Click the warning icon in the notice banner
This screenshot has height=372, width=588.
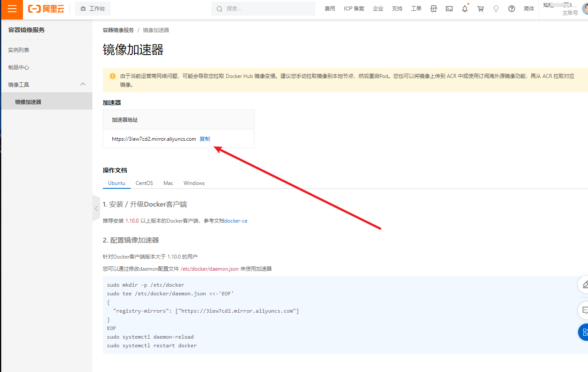pyautogui.click(x=113, y=76)
